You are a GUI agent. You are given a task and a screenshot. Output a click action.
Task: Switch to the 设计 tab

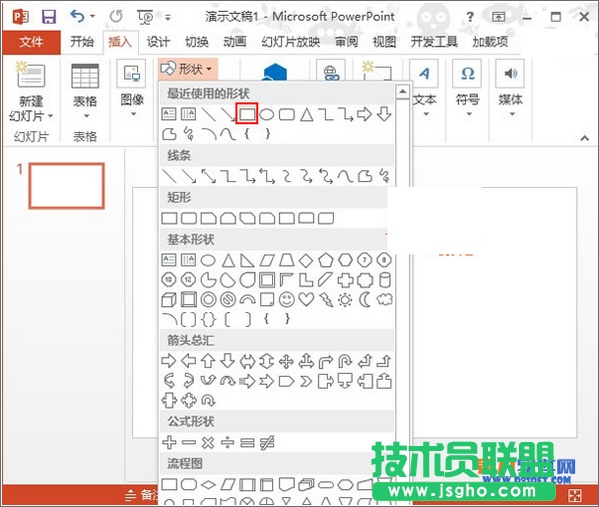coord(158,42)
